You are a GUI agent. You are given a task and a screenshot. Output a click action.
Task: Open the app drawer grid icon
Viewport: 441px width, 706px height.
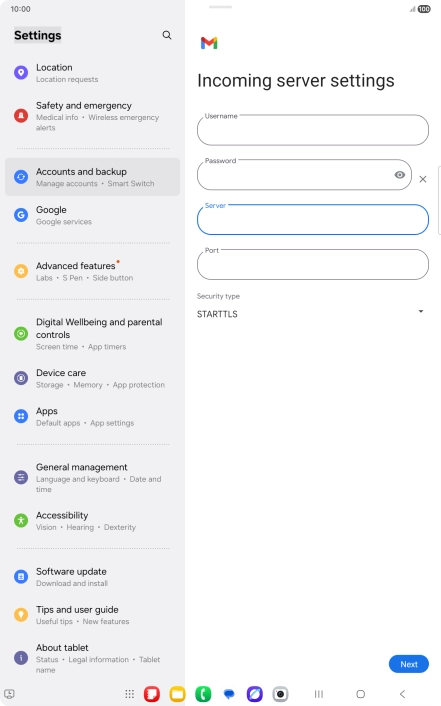(129, 694)
